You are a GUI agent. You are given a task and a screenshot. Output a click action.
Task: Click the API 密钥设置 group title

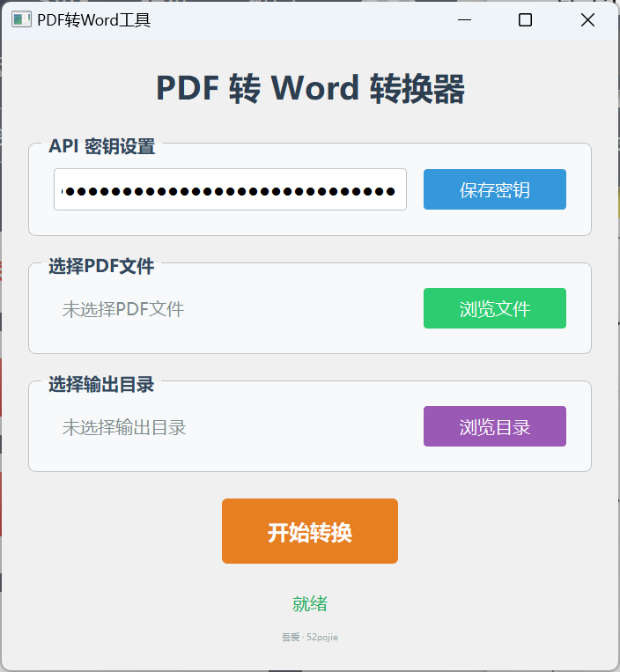(101, 146)
